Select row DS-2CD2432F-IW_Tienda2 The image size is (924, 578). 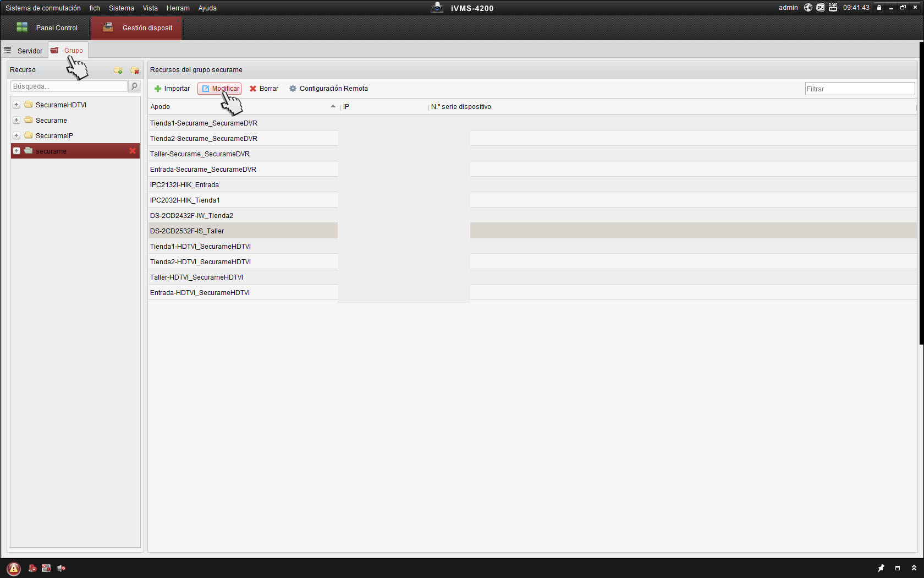pos(532,215)
